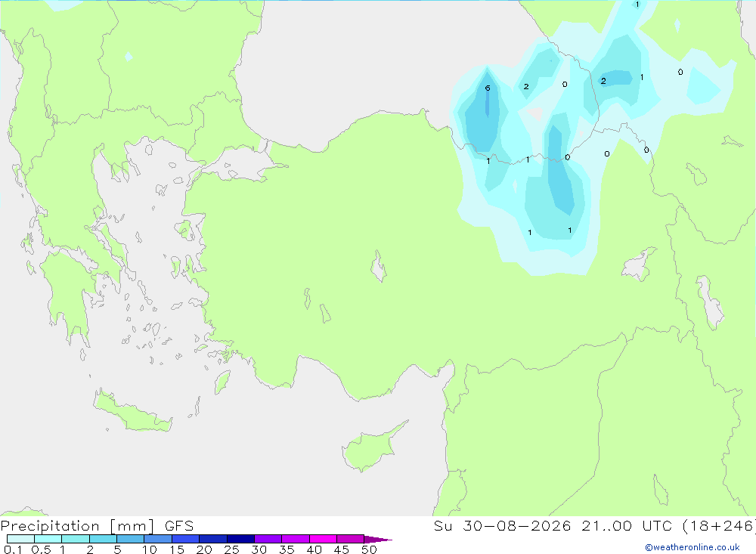Image resolution: width=756 pixels, height=554 pixels.
Task: Select the 10–15 mm legend color swatch
Action: tap(158, 539)
